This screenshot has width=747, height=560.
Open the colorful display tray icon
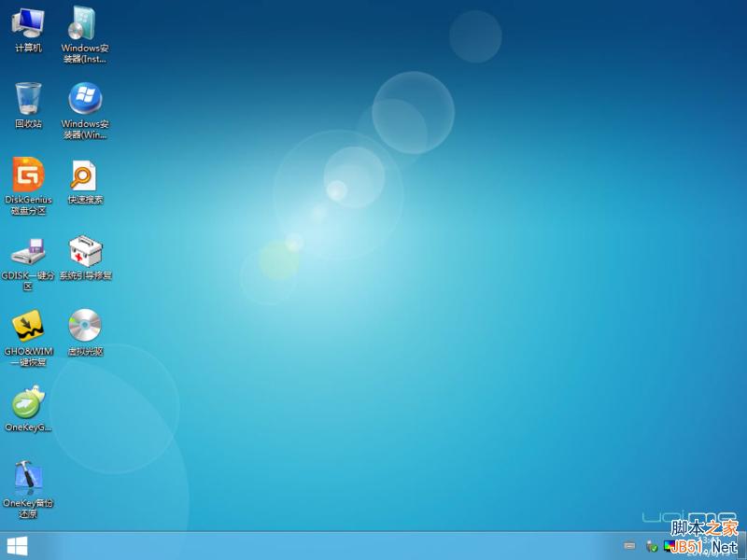(669, 546)
